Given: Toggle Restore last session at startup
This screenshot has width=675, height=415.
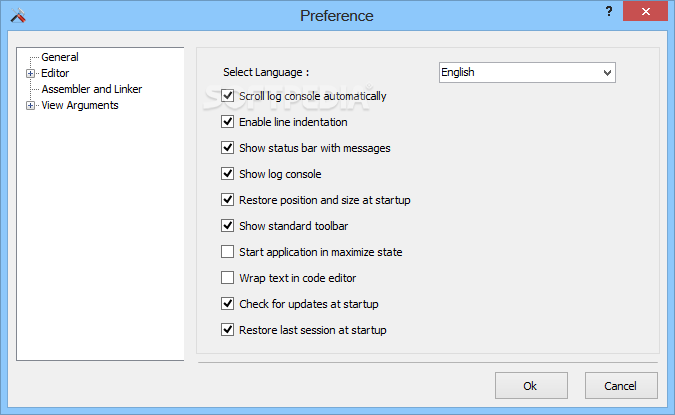Looking at the screenshot, I should point(227,330).
